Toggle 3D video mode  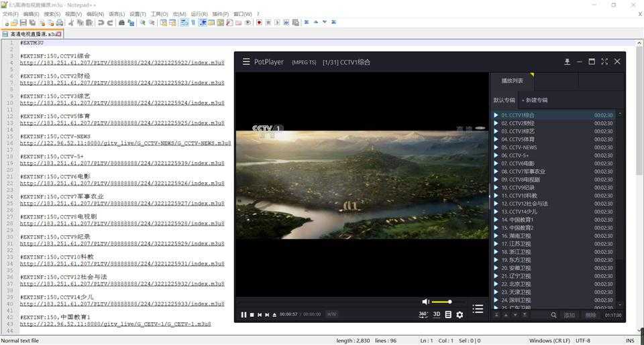point(437,314)
